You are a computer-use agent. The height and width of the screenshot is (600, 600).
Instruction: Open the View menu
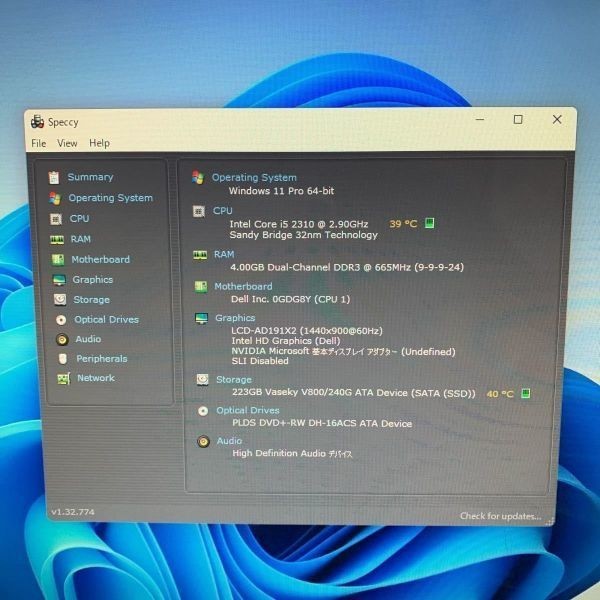[67, 143]
